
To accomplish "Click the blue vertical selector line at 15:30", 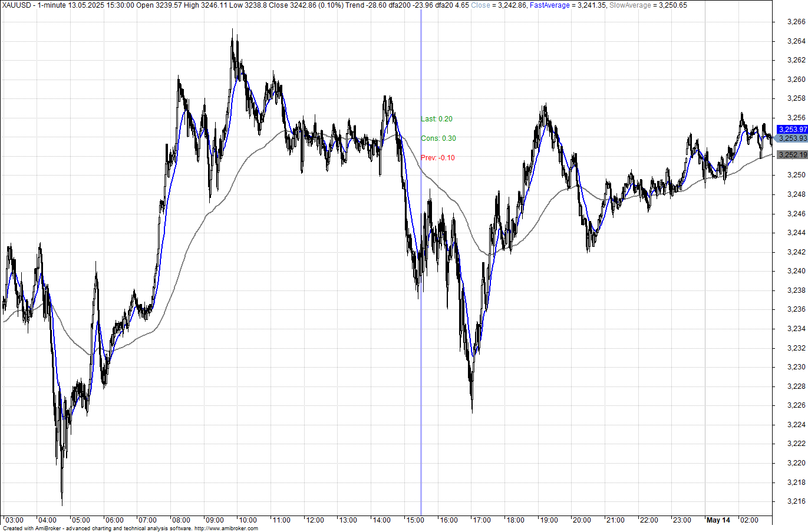I will pos(421,262).
